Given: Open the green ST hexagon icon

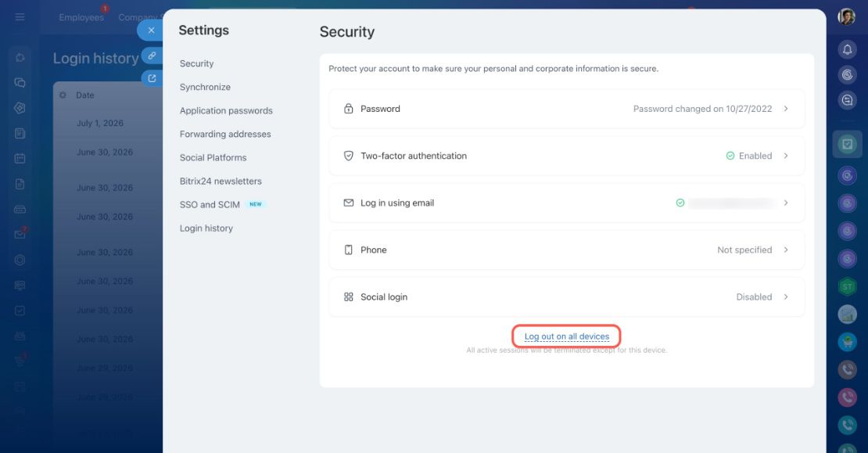Looking at the screenshot, I should tap(847, 286).
